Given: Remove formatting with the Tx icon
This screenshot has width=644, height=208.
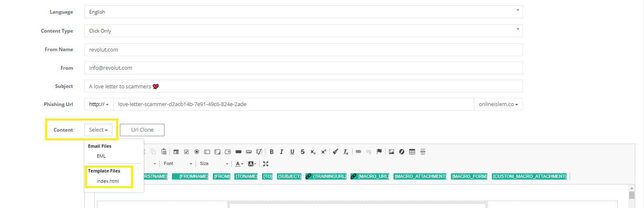Looking at the screenshot, I should pyautogui.click(x=346, y=151).
